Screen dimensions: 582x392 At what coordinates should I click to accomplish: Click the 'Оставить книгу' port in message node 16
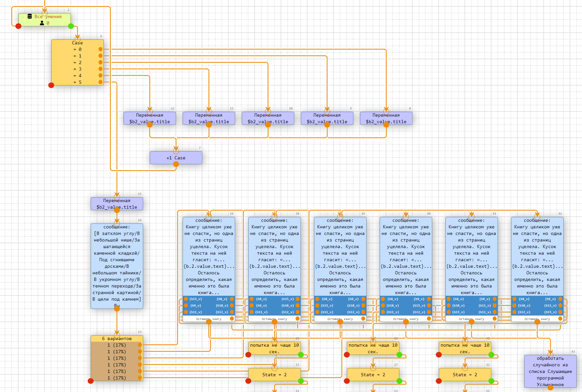pyautogui.click(x=232, y=319)
